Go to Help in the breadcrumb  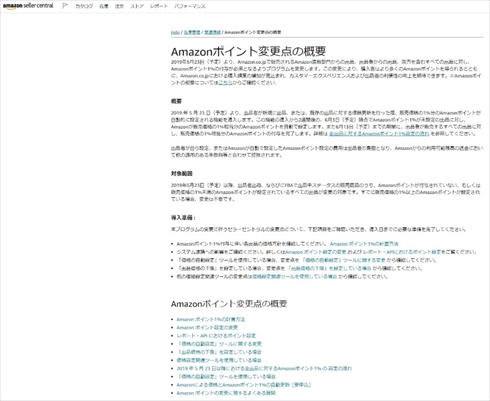click(175, 32)
